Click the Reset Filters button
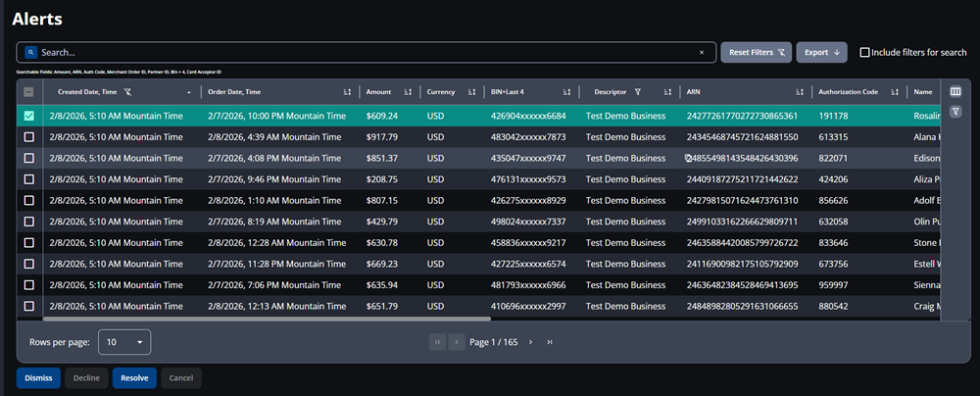Viewport: 980px width, 396px height. tap(757, 53)
